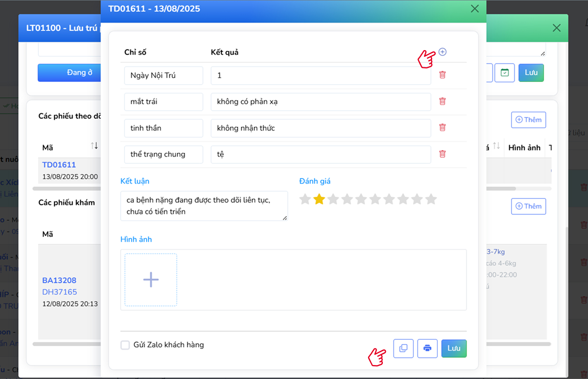This screenshot has height=379, width=588.
Task: Enable Gửi Zalo khách hàng checkbox
Action: click(x=125, y=345)
